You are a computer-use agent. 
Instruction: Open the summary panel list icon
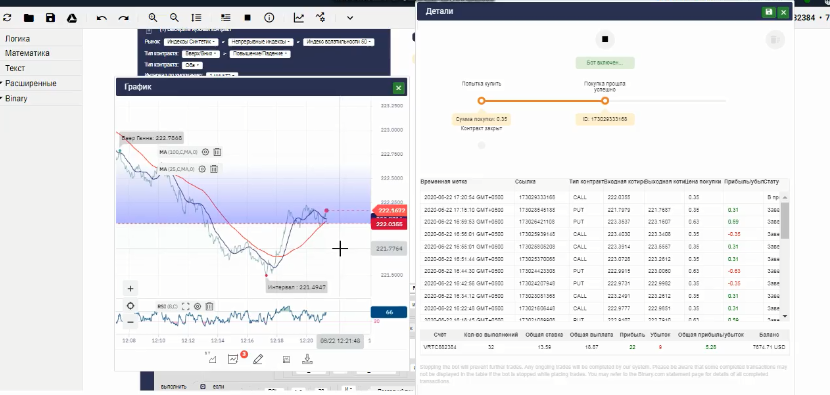point(225,17)
